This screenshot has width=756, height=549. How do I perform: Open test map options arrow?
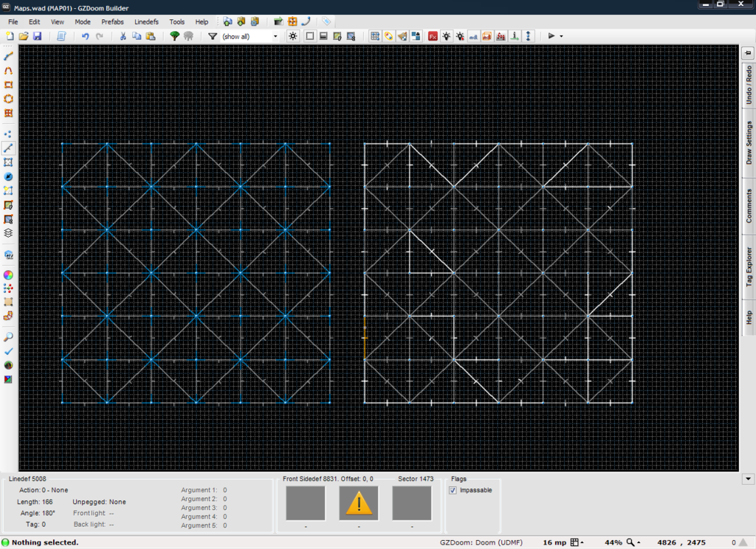coord(561,36)
